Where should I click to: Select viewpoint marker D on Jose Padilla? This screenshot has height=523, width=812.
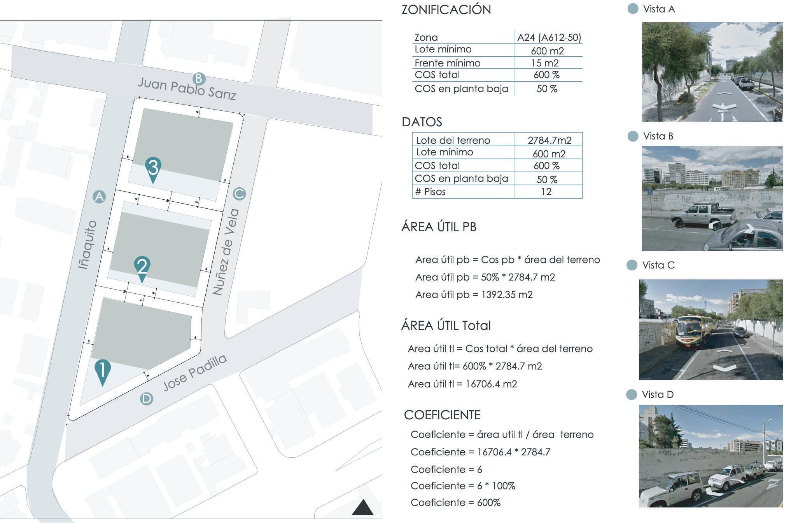point(147,399)
